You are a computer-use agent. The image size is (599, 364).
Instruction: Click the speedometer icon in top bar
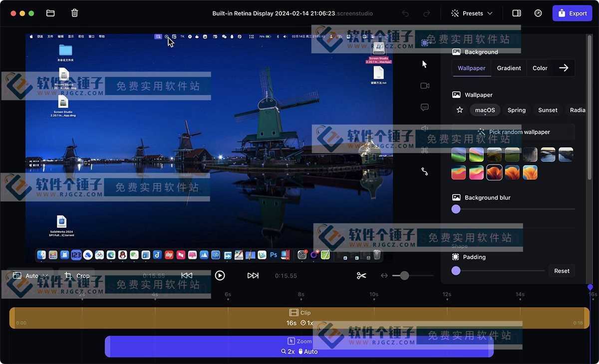pyautogui.click(x=538, y=13)
